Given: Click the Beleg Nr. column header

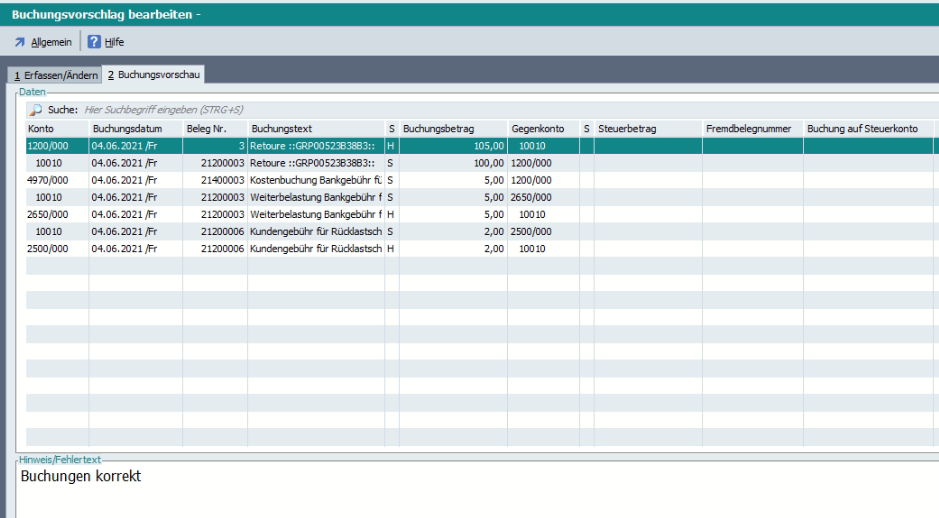Looking at the screenshot, I should (208, 129).
